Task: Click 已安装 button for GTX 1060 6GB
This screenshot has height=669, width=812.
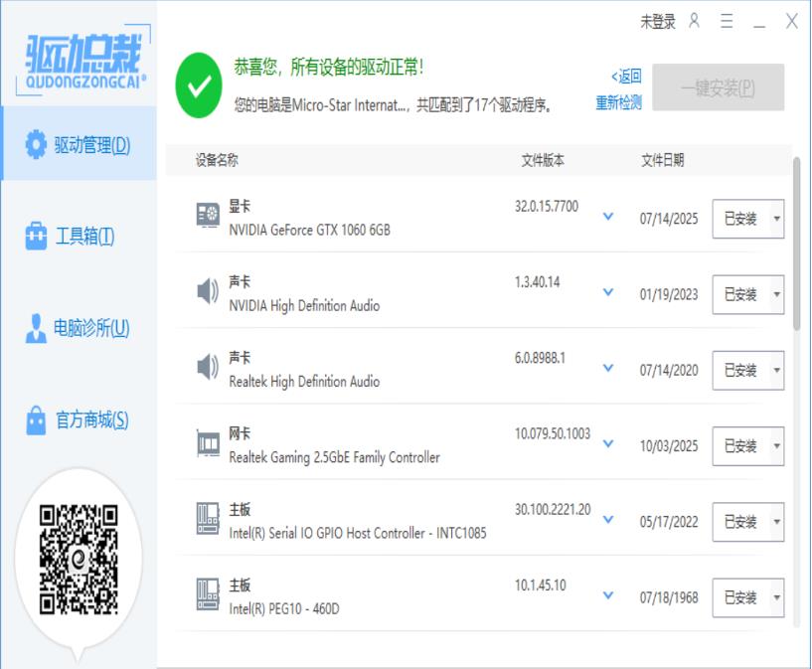Action: pyautogui.click(x=740, y=219)
